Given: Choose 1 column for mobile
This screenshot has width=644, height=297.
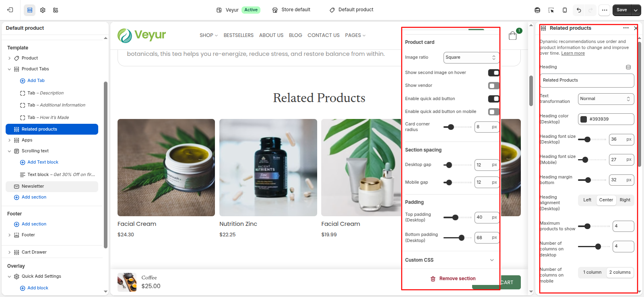Looking at the screenshot, I should click(x=592, y=272).
